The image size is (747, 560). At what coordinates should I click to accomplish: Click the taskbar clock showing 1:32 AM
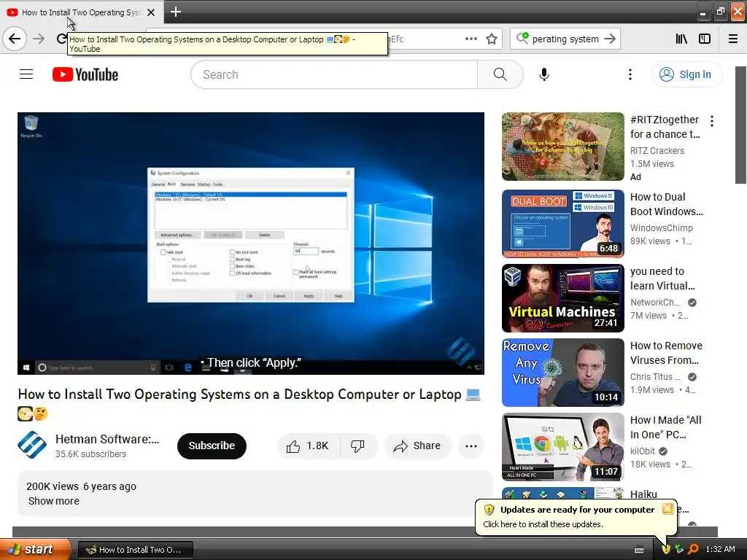(720, 550)
